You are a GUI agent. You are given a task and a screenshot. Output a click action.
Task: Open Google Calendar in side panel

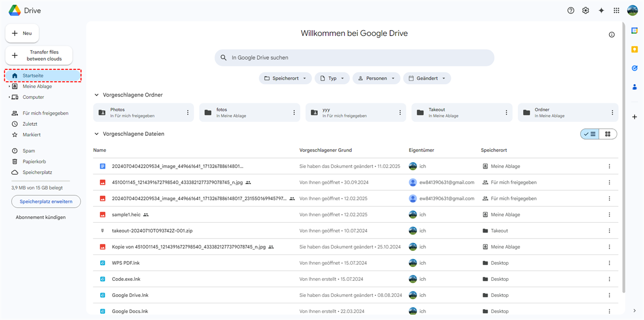coord(634,31)
